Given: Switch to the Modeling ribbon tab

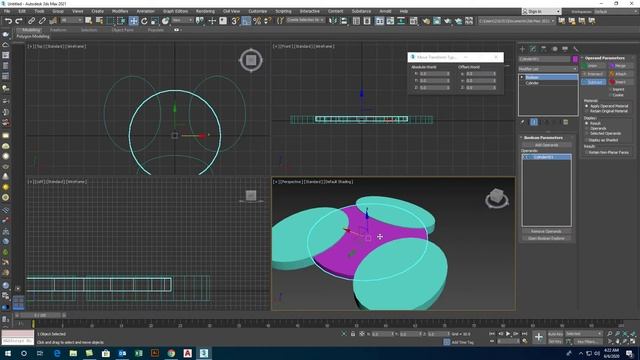Looking at the screenshot, I should point(31,30).
